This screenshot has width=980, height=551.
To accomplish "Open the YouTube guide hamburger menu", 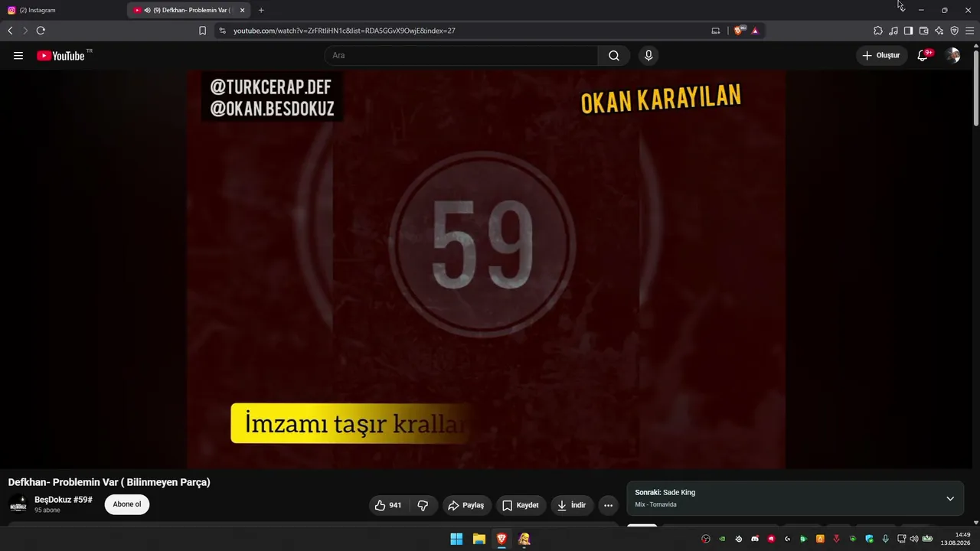I will [x=18, y=56].
